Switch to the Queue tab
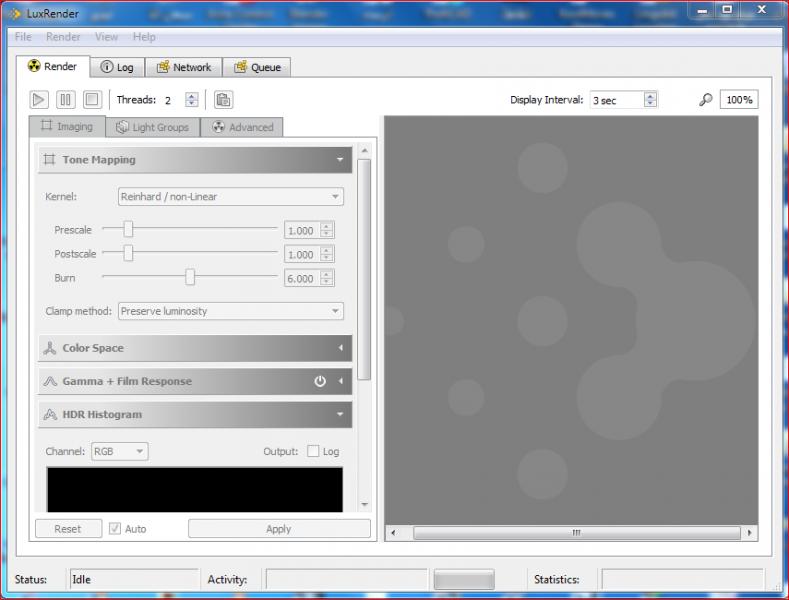 point(257,67)
